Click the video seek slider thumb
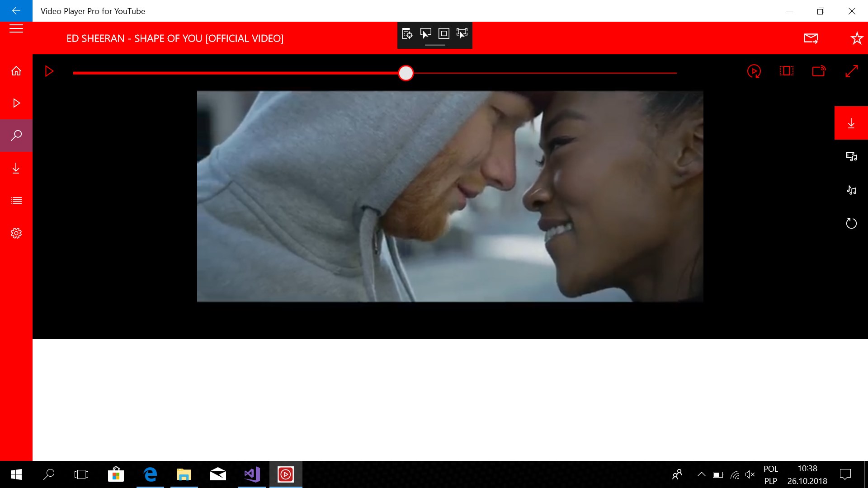The image size is (868, 488). point(406,73)
